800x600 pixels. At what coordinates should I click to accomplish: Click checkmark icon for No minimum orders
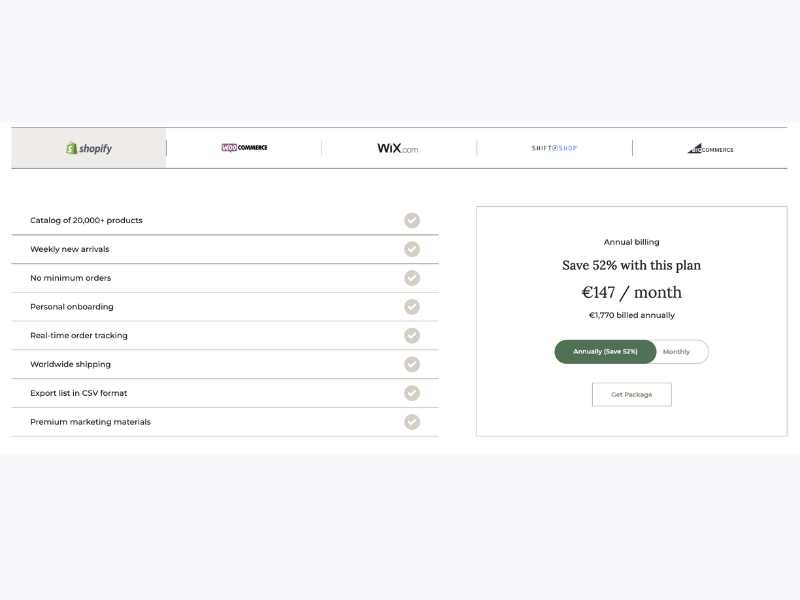pos(412,278)
